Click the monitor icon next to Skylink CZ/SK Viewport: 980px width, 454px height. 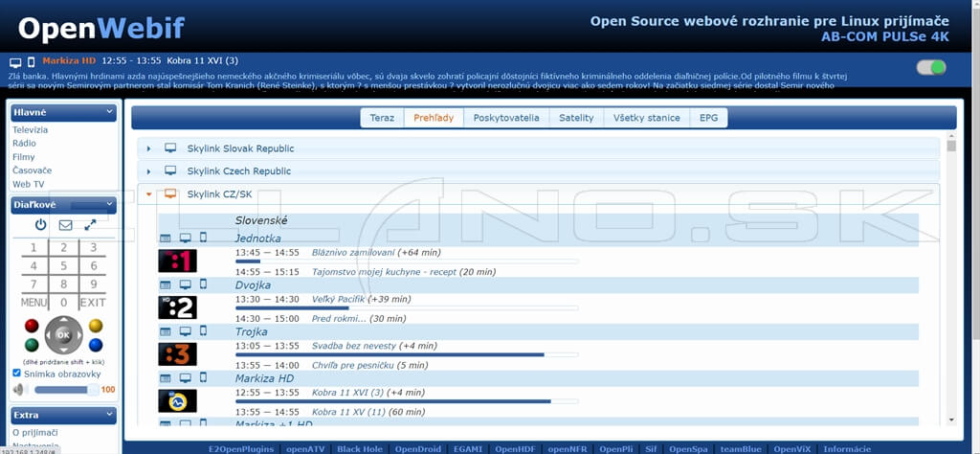click(x=170, y=193)
